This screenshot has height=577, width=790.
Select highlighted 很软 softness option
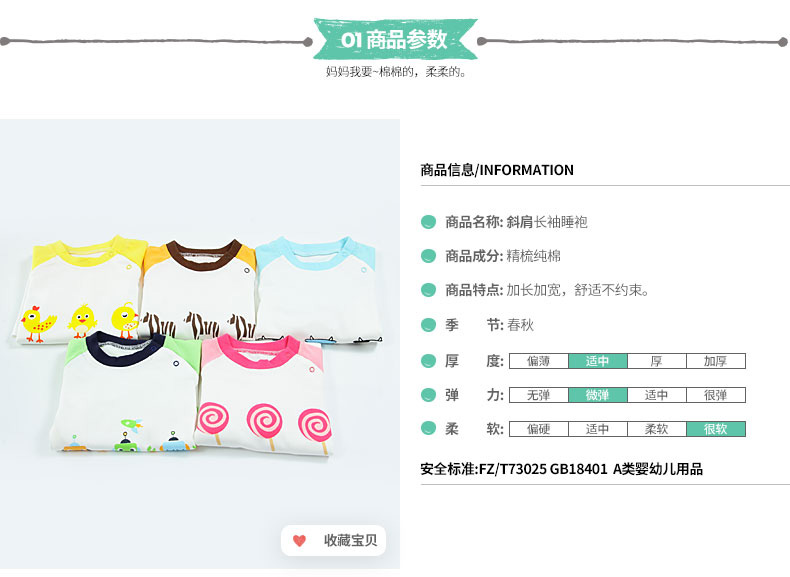[x=715, y=429]
